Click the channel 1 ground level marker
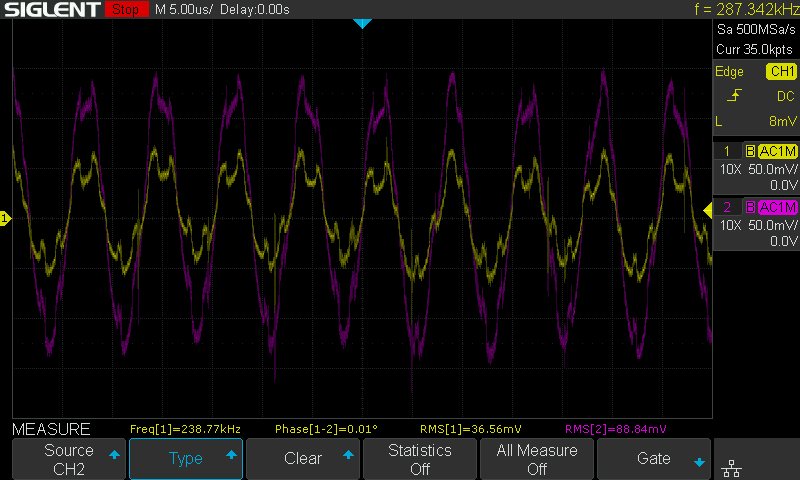This screenshot has width=800, height=480. [5, 218]
